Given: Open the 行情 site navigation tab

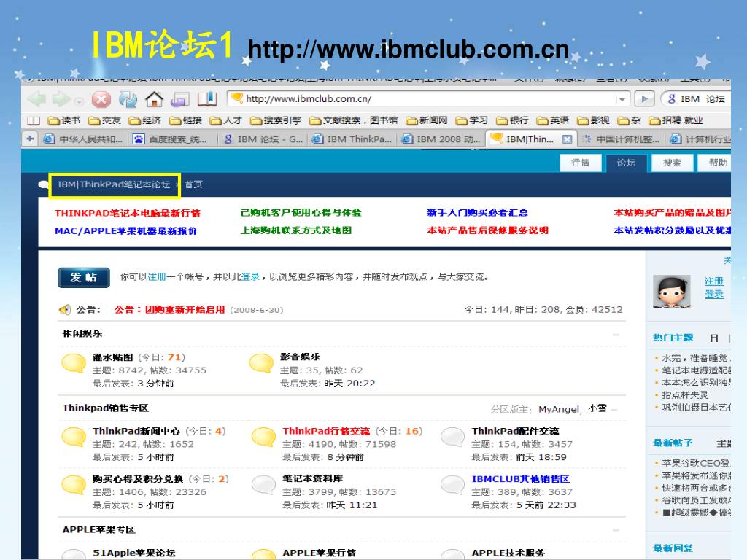Looking at the screenshot, I should [x=580, y=163].
